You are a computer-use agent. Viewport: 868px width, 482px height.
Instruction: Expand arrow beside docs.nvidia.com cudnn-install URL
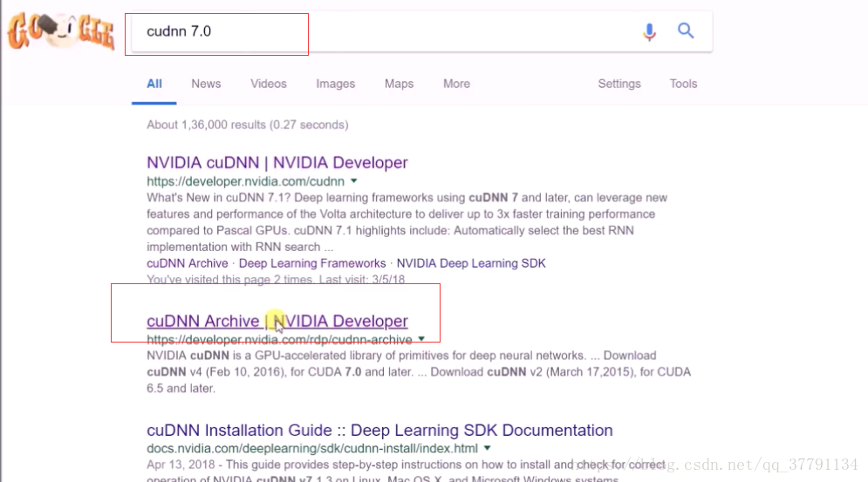pos(487,448)
